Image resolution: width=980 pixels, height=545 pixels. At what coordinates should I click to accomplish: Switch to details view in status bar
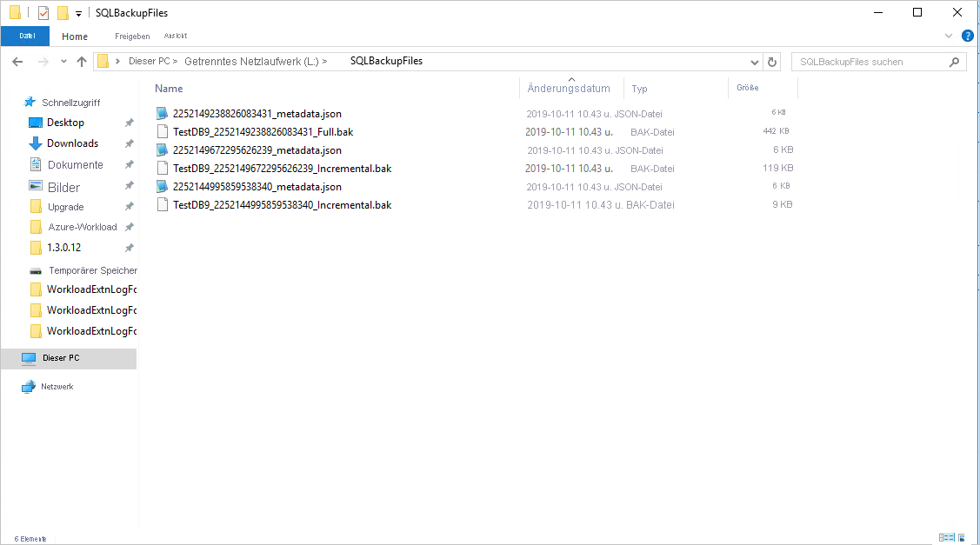(946, 537)
